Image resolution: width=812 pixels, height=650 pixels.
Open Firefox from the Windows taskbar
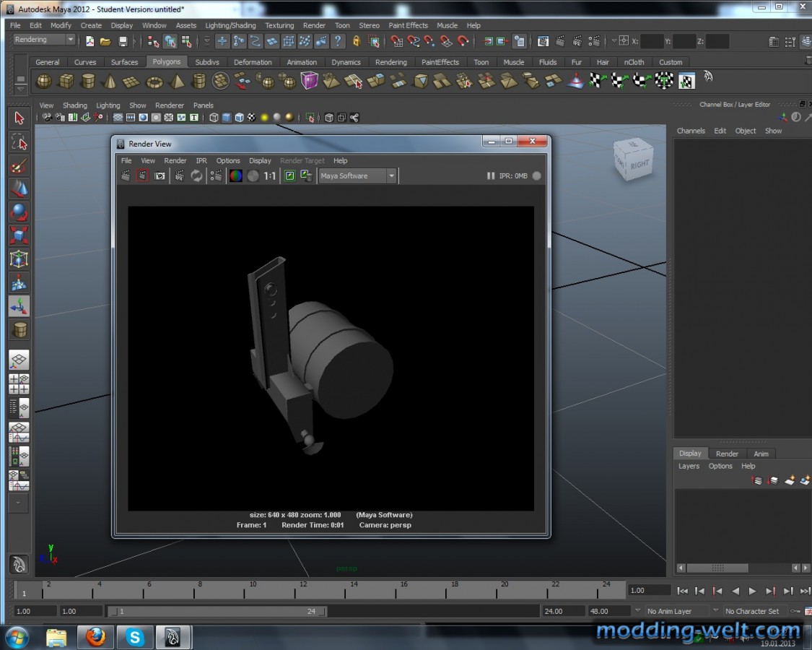[x=95, y=637]
